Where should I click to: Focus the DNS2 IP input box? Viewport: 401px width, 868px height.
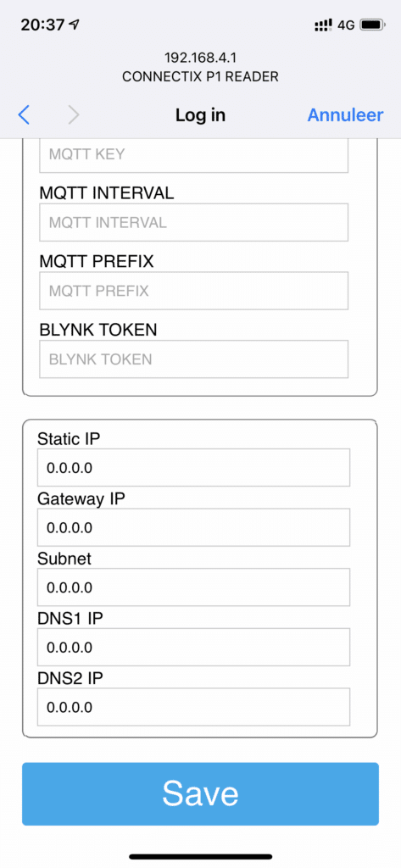coord(194,707)
